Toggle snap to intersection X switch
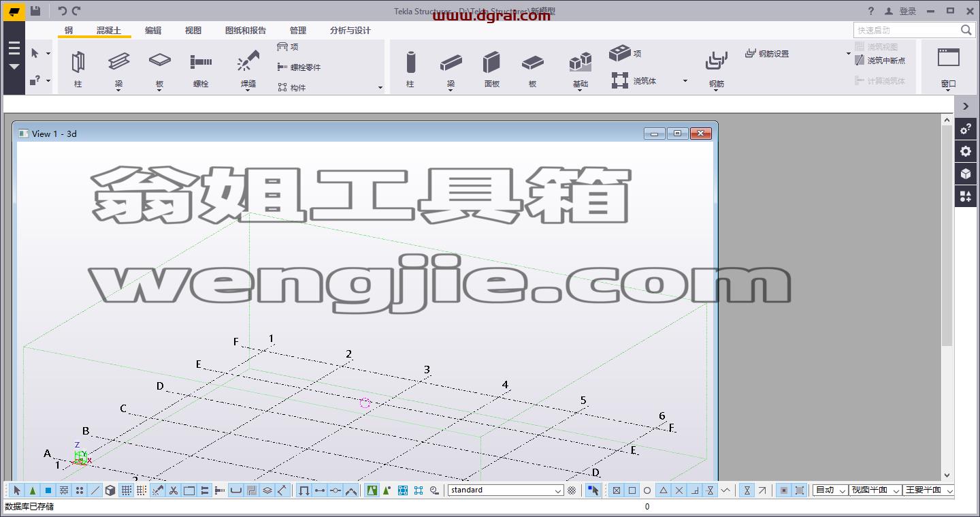Screen dimensions: 980x517 (679, 490)
